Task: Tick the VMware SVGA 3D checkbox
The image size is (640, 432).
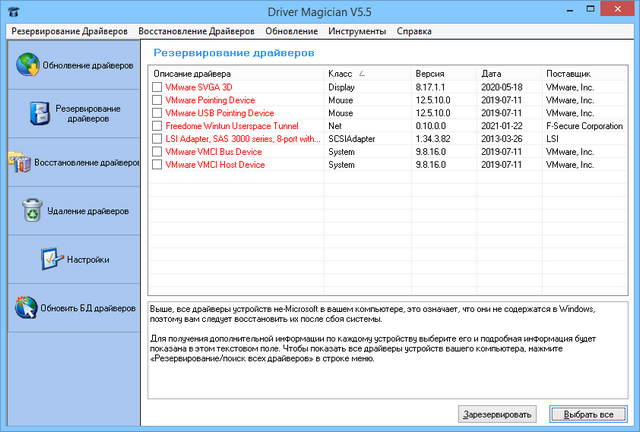Action: [157, 87]
